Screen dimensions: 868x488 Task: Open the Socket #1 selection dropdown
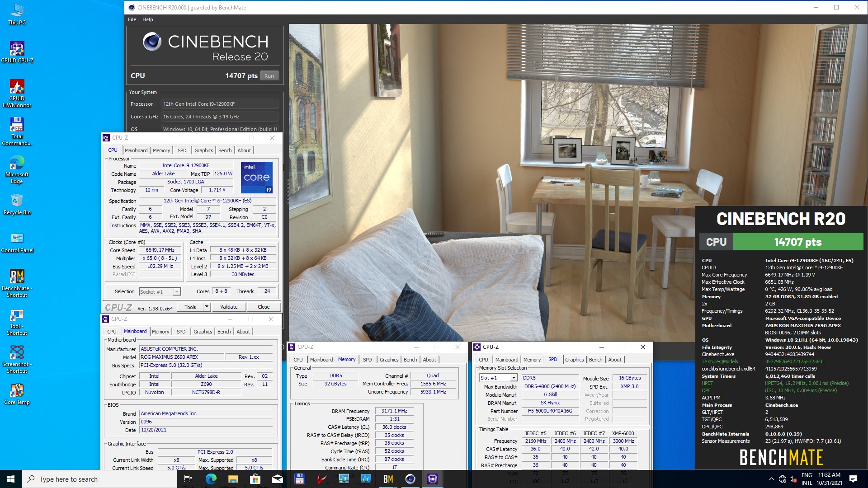[160, 291]
